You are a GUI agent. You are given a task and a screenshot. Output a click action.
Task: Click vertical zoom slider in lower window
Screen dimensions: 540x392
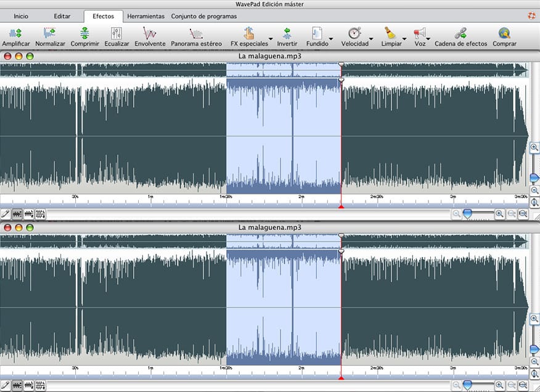click(534, 349)
